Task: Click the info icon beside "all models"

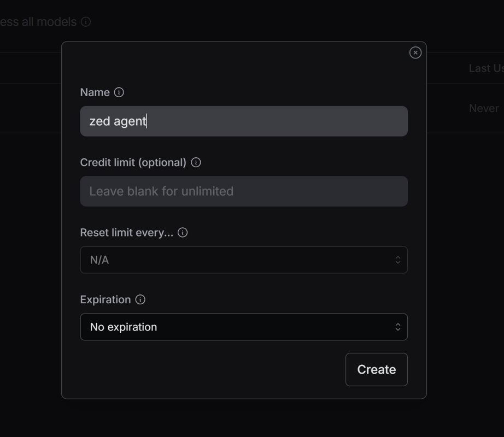Action: click(x=86, y=22)
